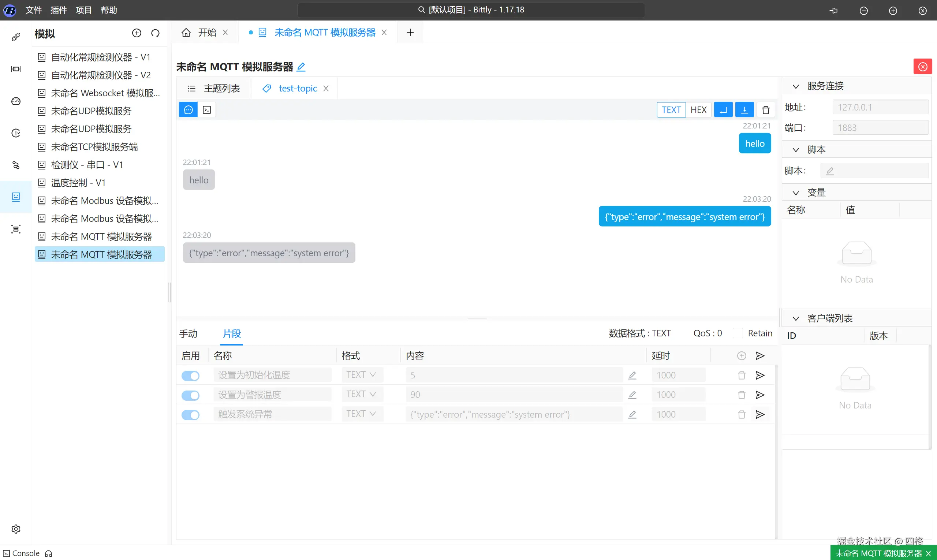Refresh the simulation list
The height and width of the screenshot is (560, 937).
[155, 33]
